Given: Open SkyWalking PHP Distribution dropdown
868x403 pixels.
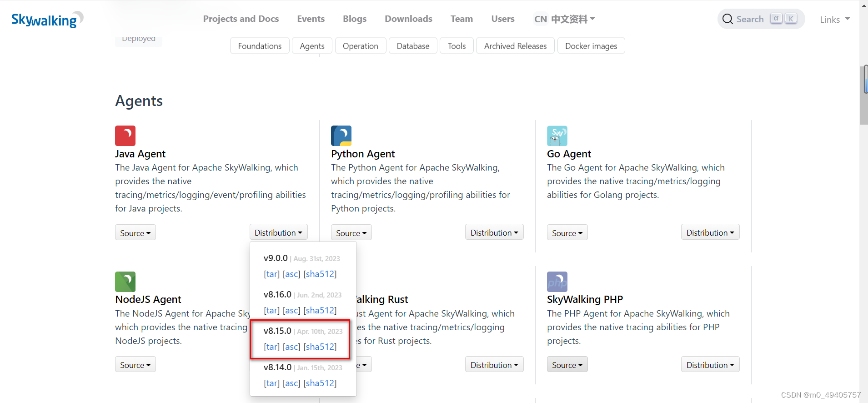Looking at the screenshot, I should (710, 365).
